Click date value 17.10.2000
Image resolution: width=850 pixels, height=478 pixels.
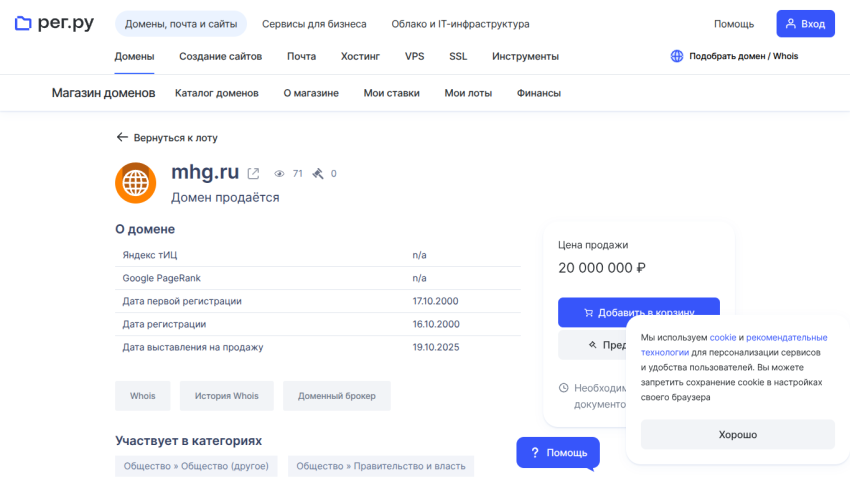point(435,301)
